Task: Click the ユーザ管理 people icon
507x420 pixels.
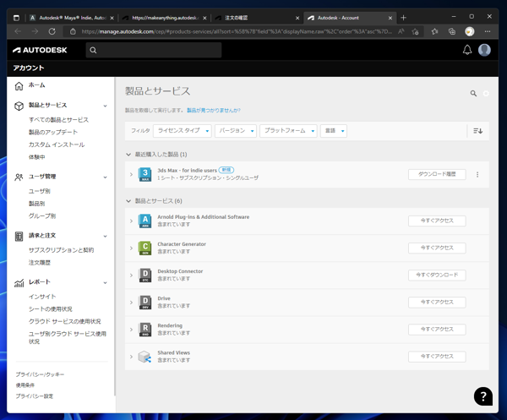Action: pyautogui.click(x=19, y=177)
